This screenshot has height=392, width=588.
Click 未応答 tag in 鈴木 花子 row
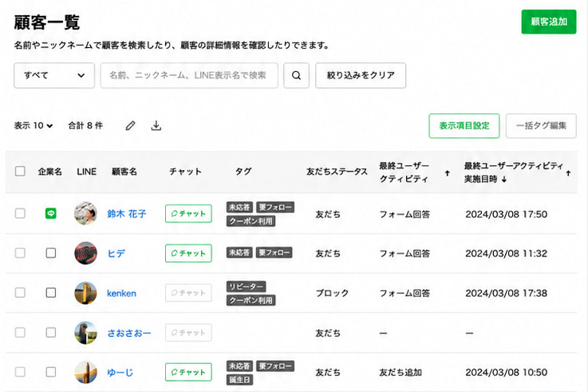pos(239,207)
